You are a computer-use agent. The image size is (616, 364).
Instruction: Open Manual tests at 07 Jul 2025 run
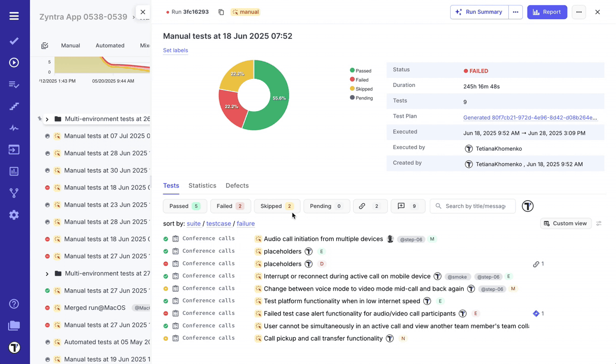coord(107,136)
